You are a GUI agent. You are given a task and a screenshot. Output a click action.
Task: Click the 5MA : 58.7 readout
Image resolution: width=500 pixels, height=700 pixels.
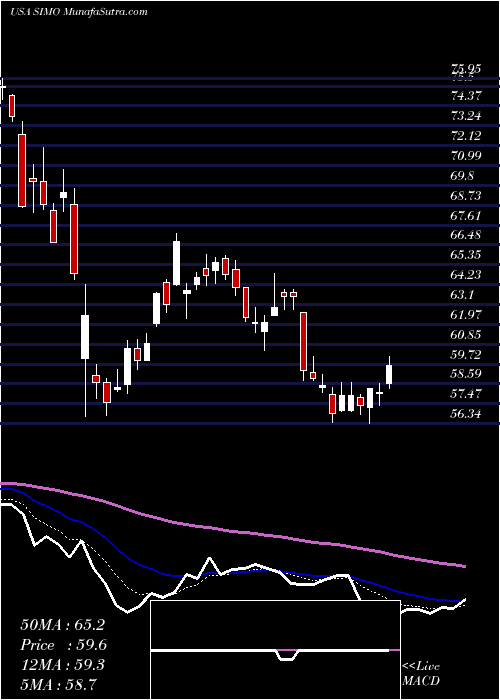pyautogui.click(x=58, y=684)
